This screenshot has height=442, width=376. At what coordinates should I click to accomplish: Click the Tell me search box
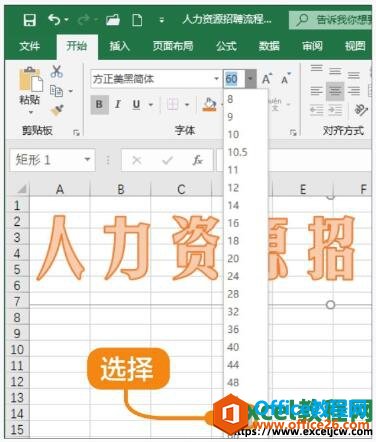click(x=330, y=20)
